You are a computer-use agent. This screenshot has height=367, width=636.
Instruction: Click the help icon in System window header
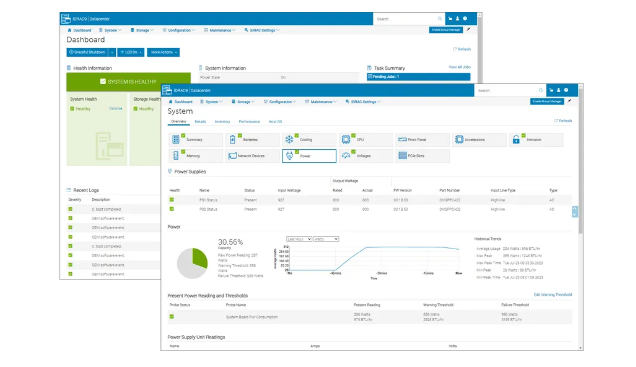566,90
